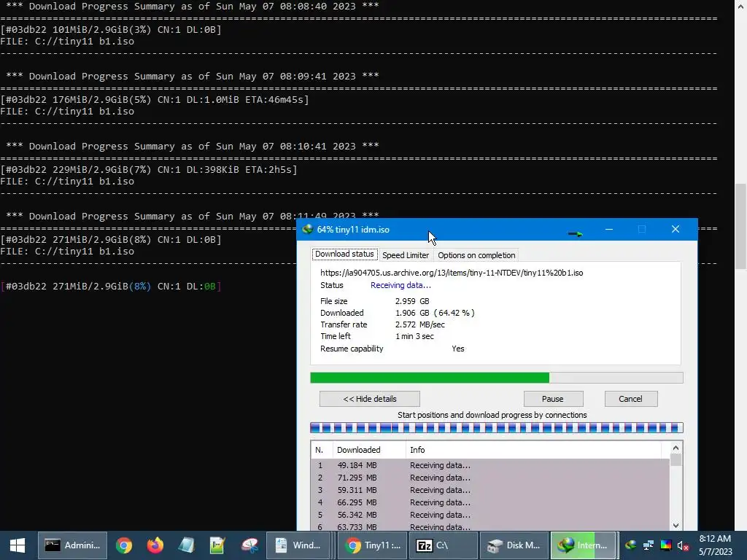Click the green download progress bar
Screen dimensions: 747x560
pos(496,378)
